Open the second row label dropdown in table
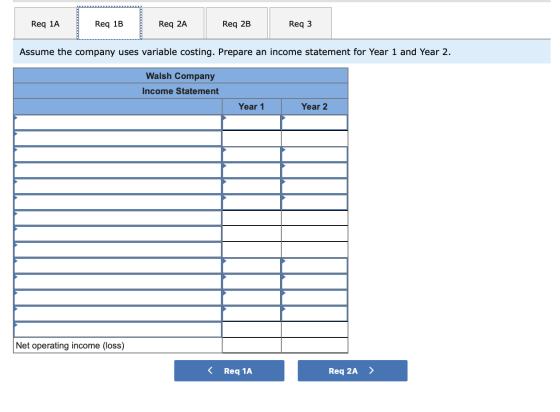The image size is (560, 412). [x=118, y=139]
